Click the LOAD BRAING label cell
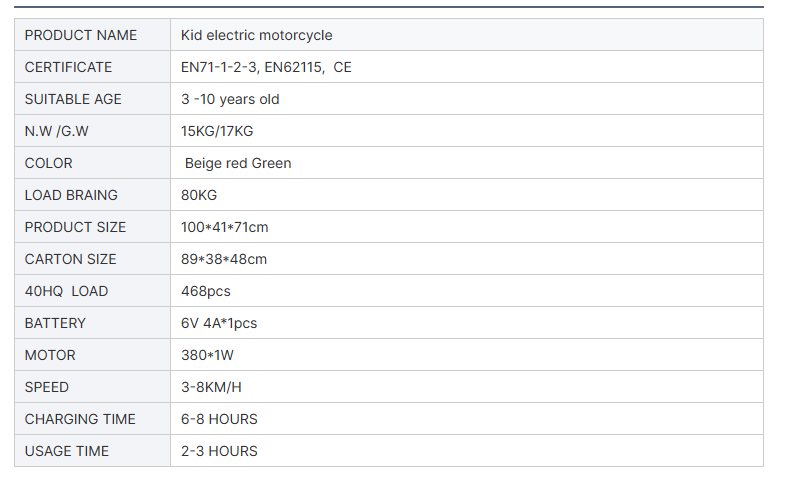This screenshot has height=485, width=789. [71, 195]
